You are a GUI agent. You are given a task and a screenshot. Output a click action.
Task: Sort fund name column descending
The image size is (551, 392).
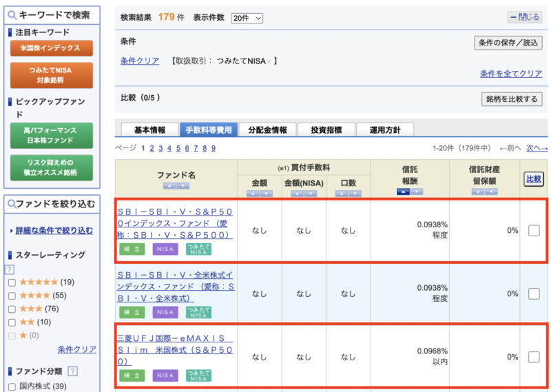point(183,186)
